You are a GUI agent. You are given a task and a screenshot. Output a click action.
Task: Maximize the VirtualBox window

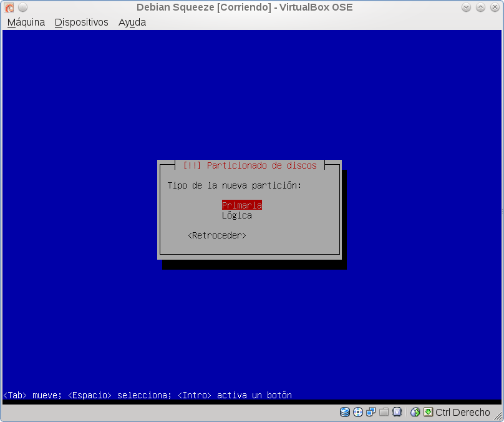click(481, 7)
